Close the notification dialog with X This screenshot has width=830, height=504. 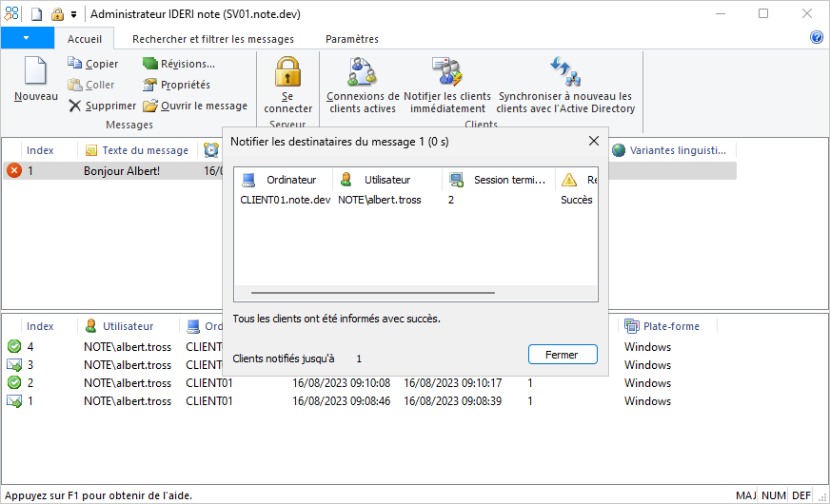(594, 141)
